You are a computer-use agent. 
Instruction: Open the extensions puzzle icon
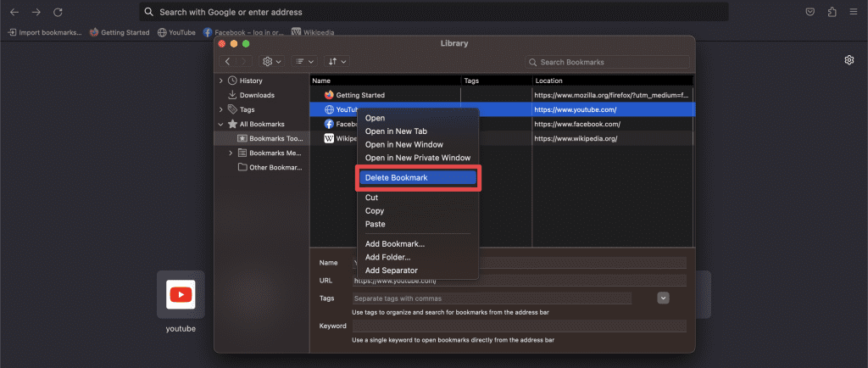(x=832, y=12)
